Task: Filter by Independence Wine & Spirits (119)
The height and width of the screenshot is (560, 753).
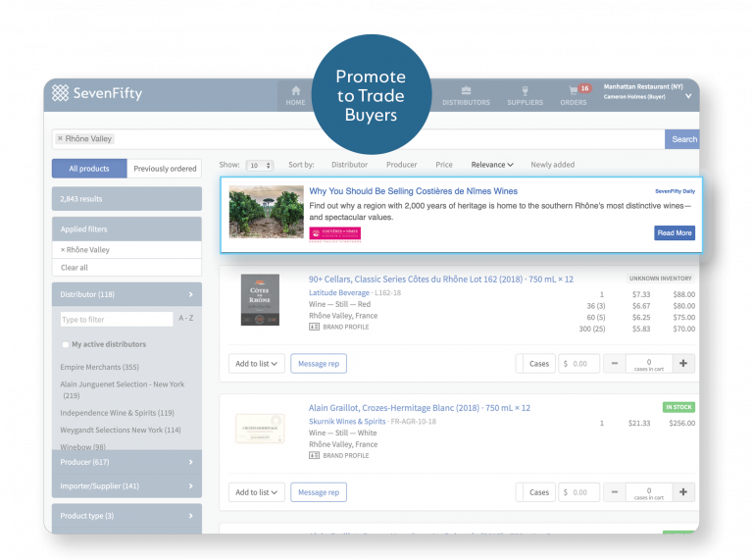Action: pos(118,413)
